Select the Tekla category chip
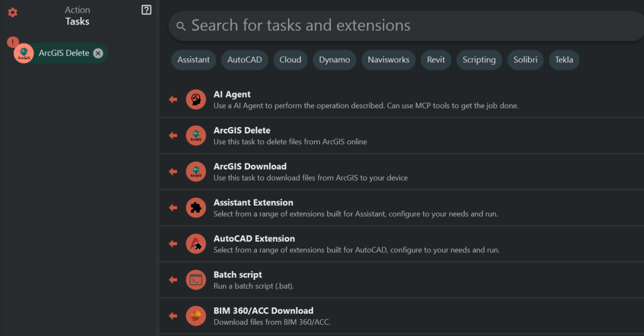 [564, 60]
